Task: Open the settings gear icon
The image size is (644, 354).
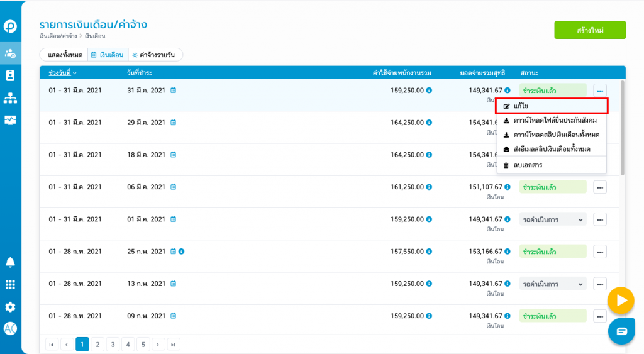Action: point(10,307)
